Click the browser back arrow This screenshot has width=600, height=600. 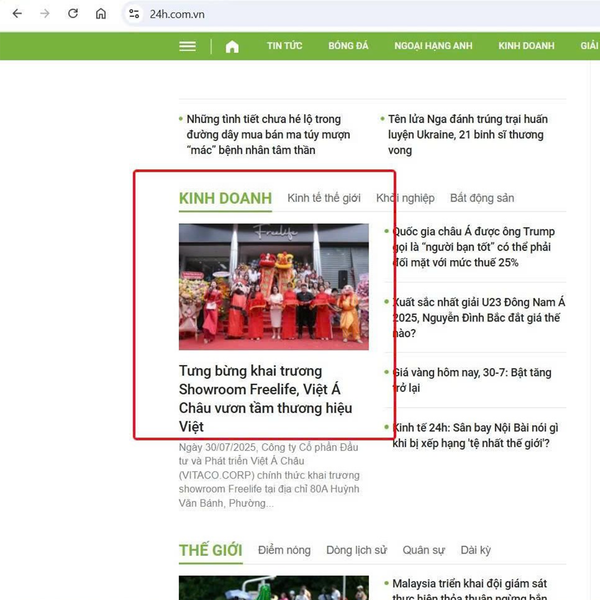pos(17,14)
